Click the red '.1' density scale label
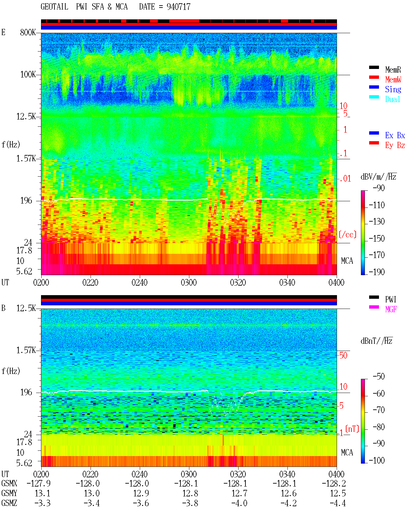This screenshot has height=523, width=420. 343,153
